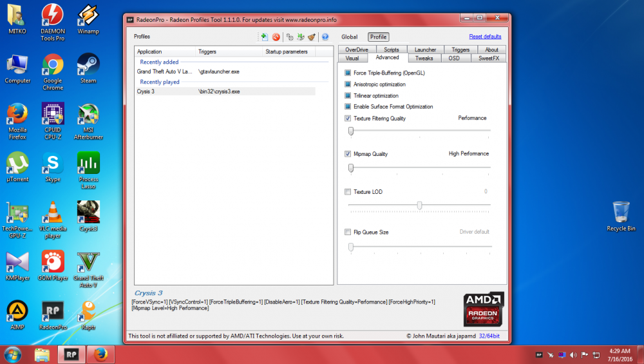Toggle Force Triple-Buffering (OpenGL) checkbox
This screenshot has width=644, height=364.
pyautogui.click(x=348, y=73)
